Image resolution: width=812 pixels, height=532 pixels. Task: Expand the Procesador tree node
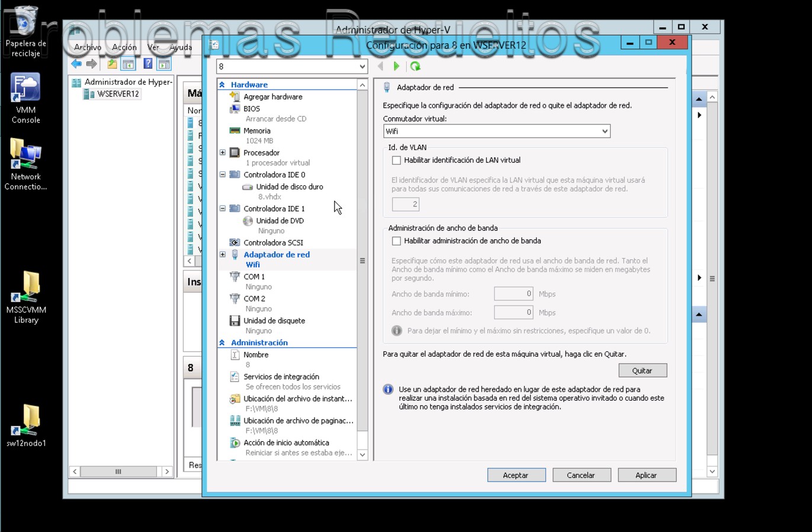(223, 153)
